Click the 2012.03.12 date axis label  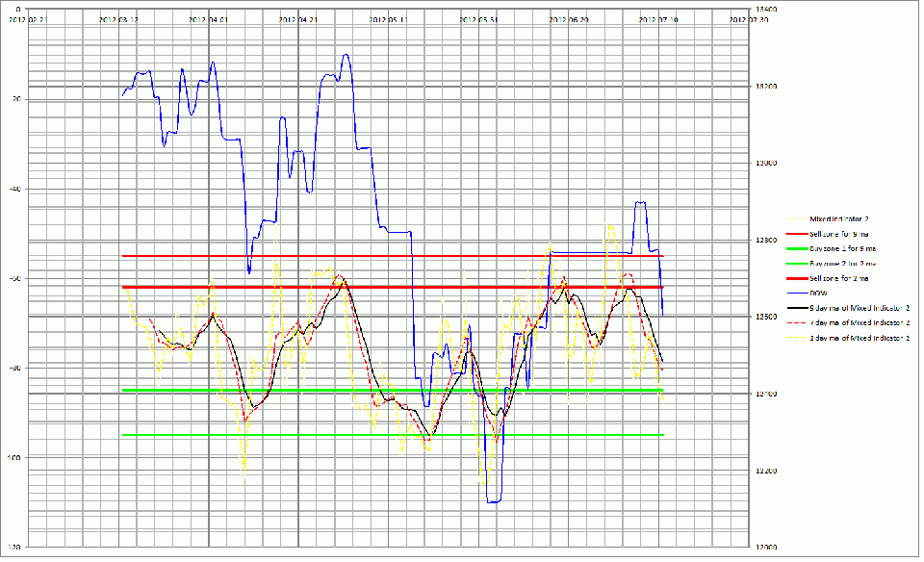tap(119, 18)
